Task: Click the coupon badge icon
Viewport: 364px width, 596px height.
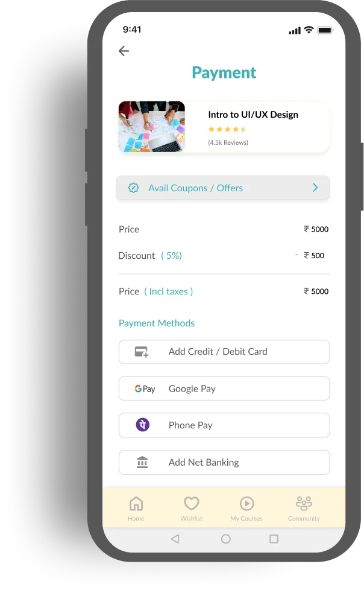Action: tap(133, 188)
